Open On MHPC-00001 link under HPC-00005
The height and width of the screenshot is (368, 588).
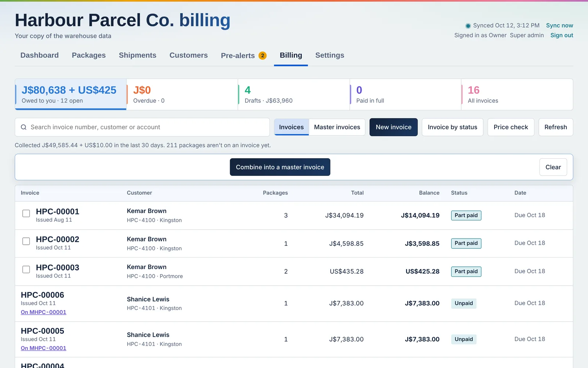coord(43,348)
